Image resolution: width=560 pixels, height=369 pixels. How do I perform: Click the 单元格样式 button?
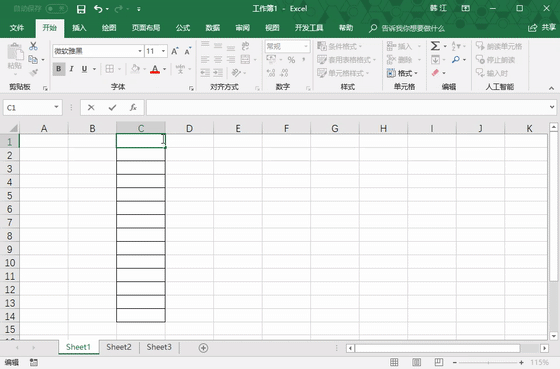click(343, 73)
